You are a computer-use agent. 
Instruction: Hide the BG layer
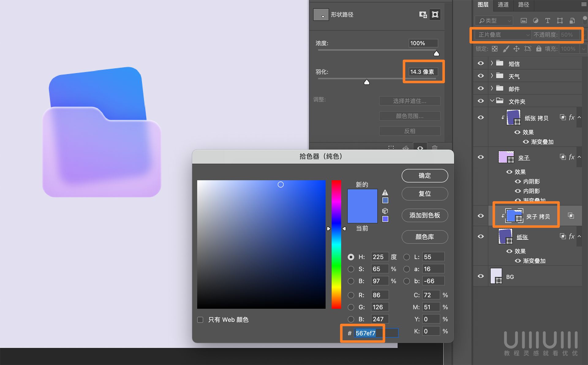tap(481, 276)
